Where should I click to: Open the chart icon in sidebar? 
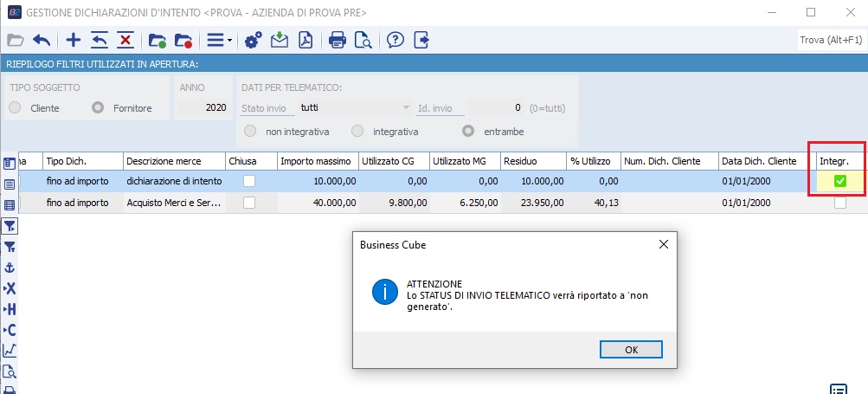(10, 350)
